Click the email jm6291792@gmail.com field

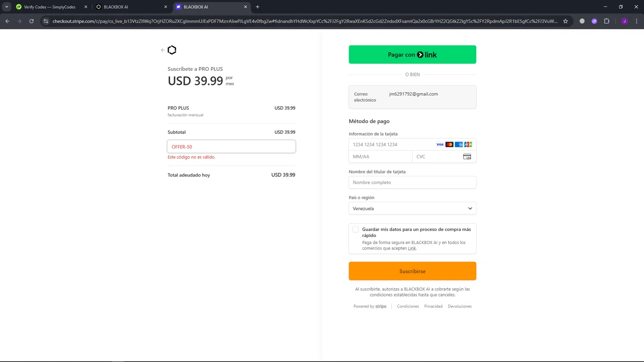[x=413, y=97]
